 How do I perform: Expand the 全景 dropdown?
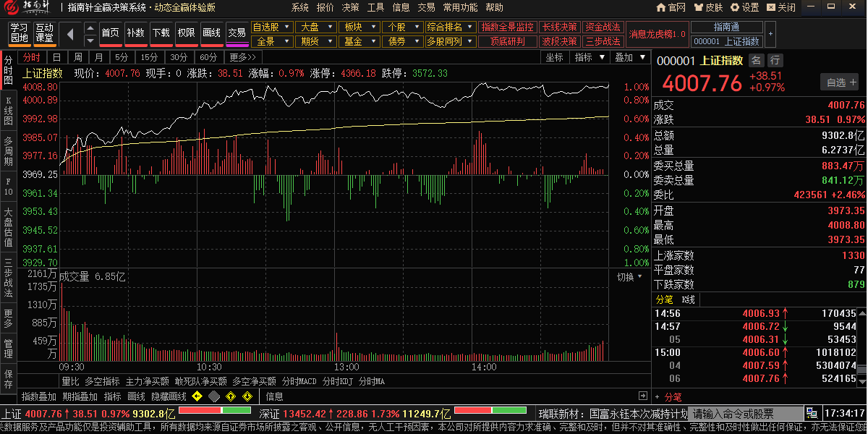pos(271,41)
